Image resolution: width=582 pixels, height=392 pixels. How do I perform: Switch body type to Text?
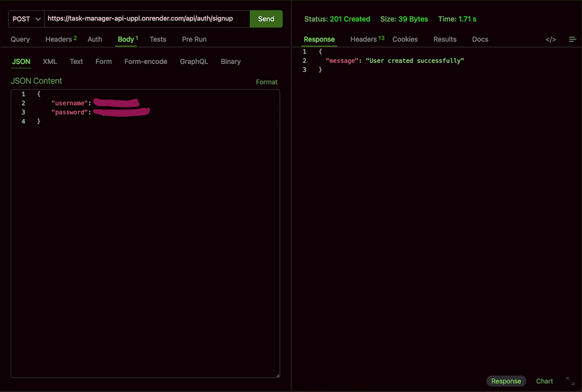pyautogui.click(x=76, y=61)
